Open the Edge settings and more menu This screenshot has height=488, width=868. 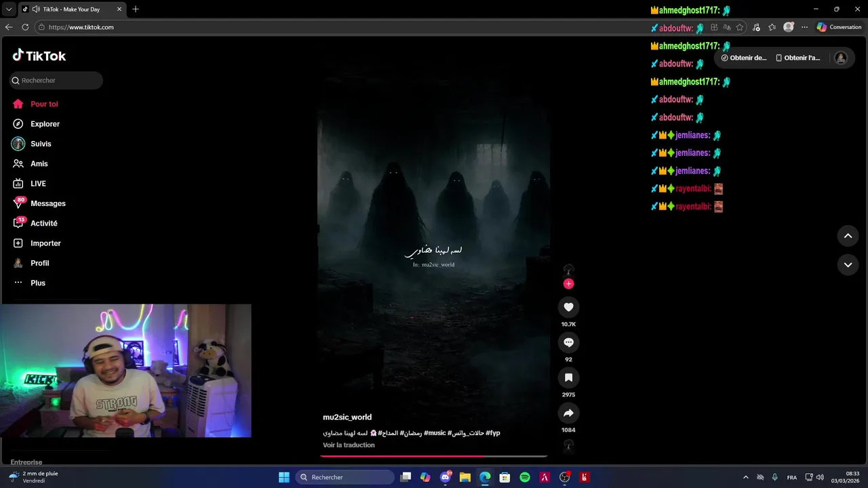pos(805,27)
